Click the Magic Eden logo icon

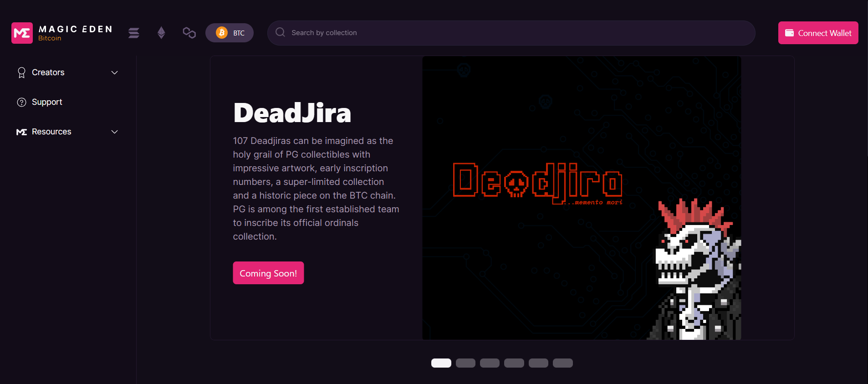point(22,33)
